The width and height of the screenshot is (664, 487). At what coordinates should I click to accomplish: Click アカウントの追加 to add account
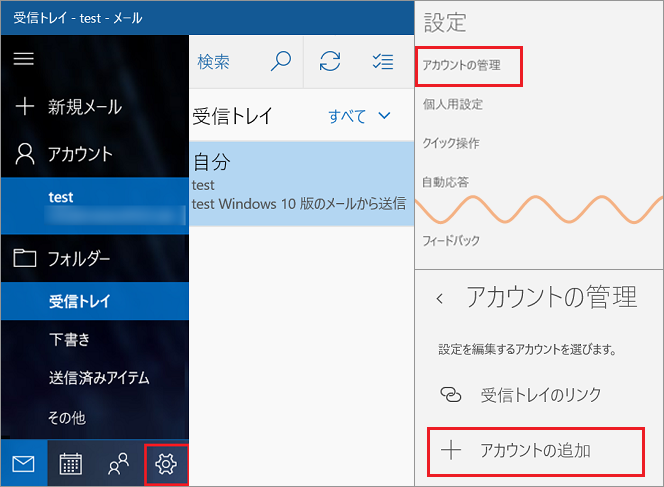[x=534, y=450]
